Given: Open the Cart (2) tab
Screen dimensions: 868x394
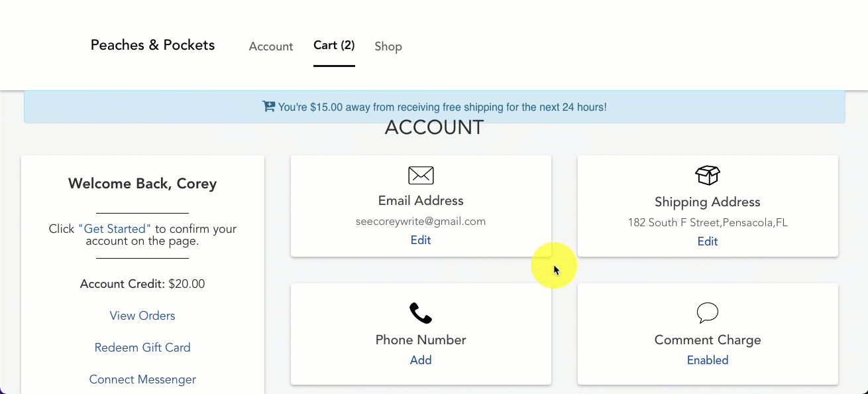Looking at the screenshot, I should pos(334,45).
